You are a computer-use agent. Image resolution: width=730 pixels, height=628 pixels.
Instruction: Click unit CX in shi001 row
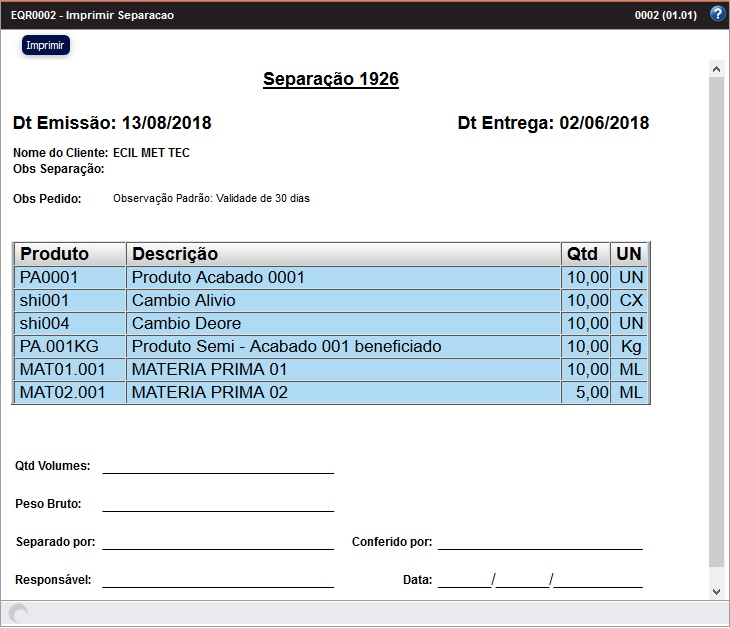pyautogui.click(x=631, y=300)
